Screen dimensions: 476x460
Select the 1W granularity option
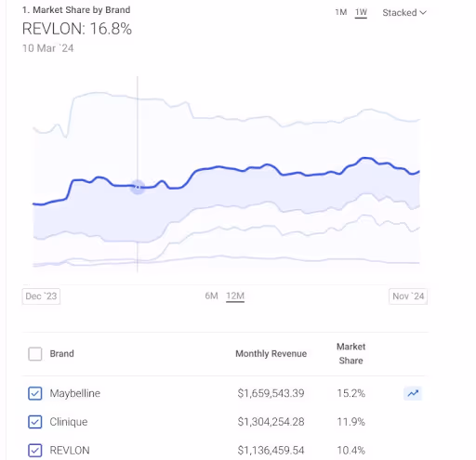click(361, 12)
